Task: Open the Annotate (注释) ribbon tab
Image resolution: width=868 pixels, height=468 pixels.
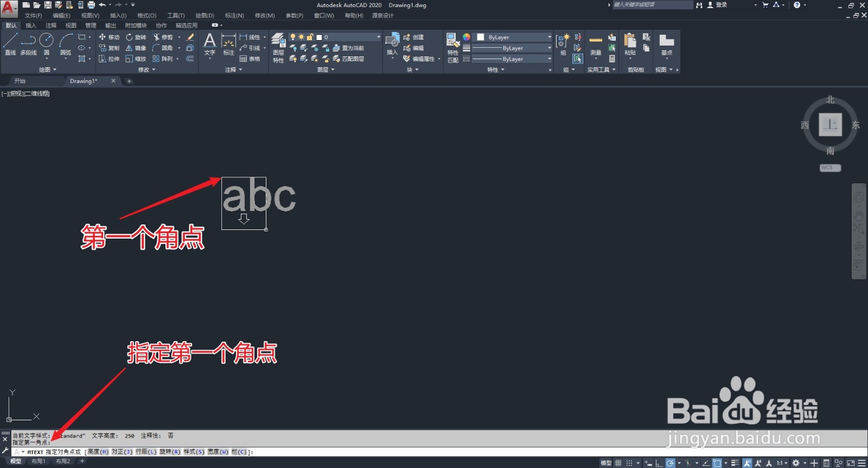Action: tap(51, 25)
